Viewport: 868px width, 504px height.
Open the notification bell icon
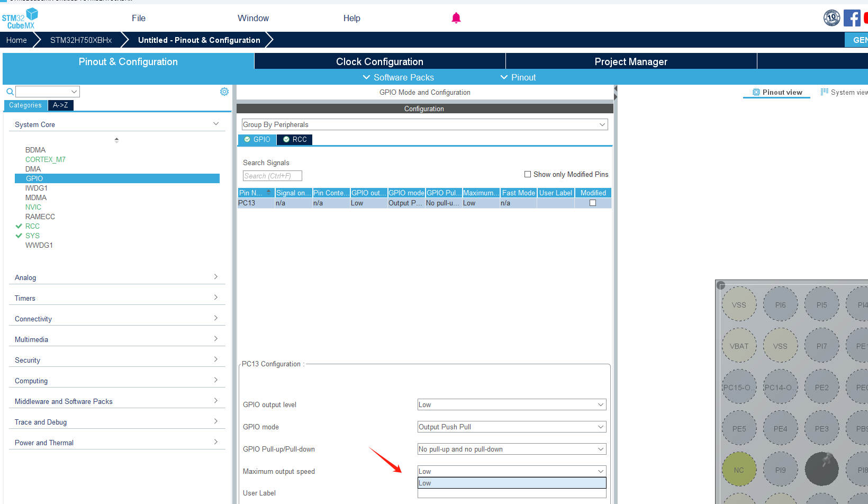pyautogui.click(x=456, y=18)
